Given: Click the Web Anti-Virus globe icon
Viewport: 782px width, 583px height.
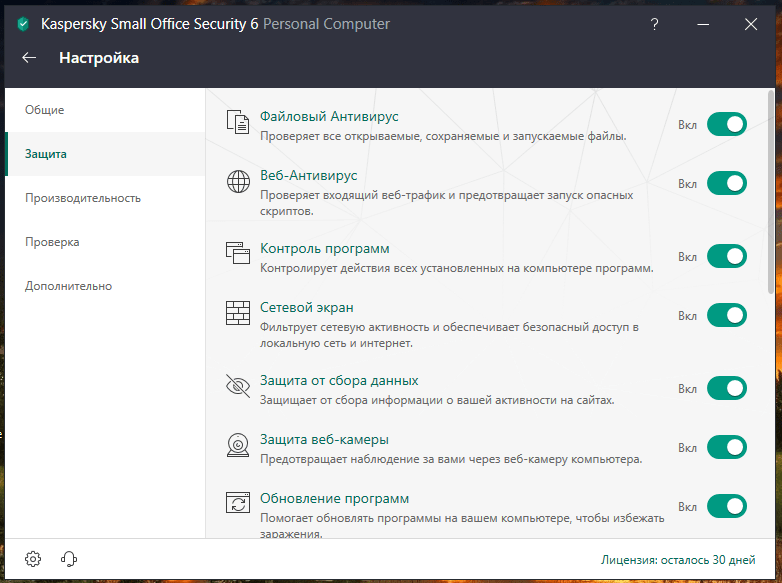Looking at the screenshot, I should [238, 182].
